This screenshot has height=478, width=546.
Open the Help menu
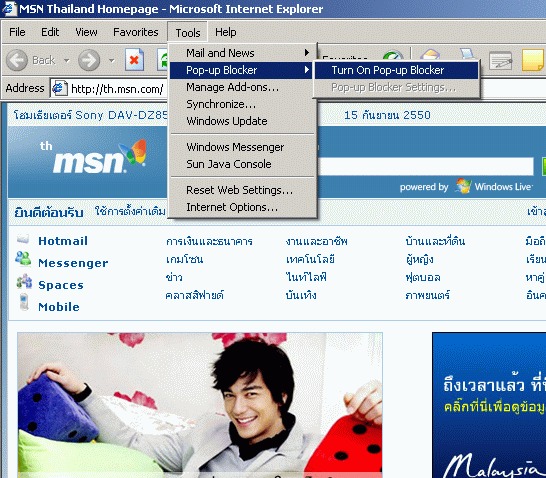coord(225,32)
